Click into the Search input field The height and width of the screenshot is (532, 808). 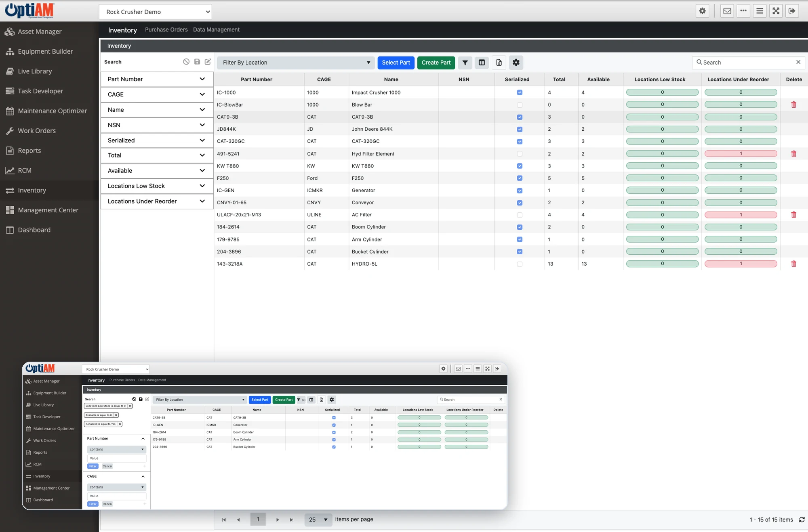point(748,63)
